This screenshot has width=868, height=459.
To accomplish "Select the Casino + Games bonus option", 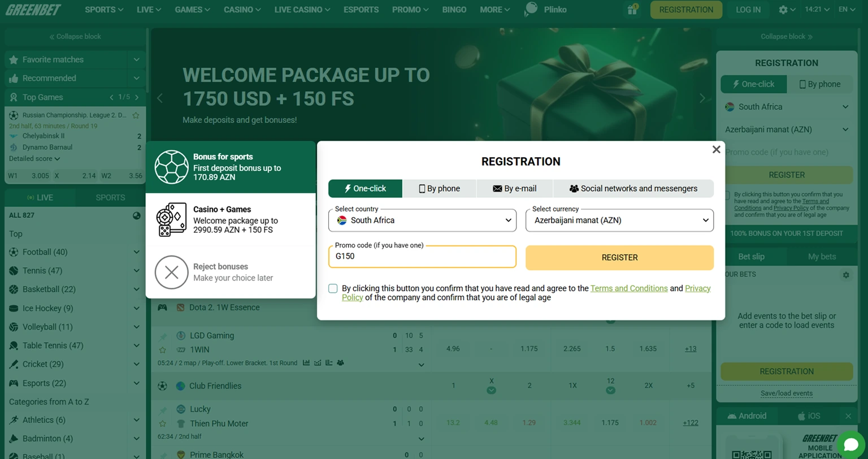I will [x=231, y=219].
